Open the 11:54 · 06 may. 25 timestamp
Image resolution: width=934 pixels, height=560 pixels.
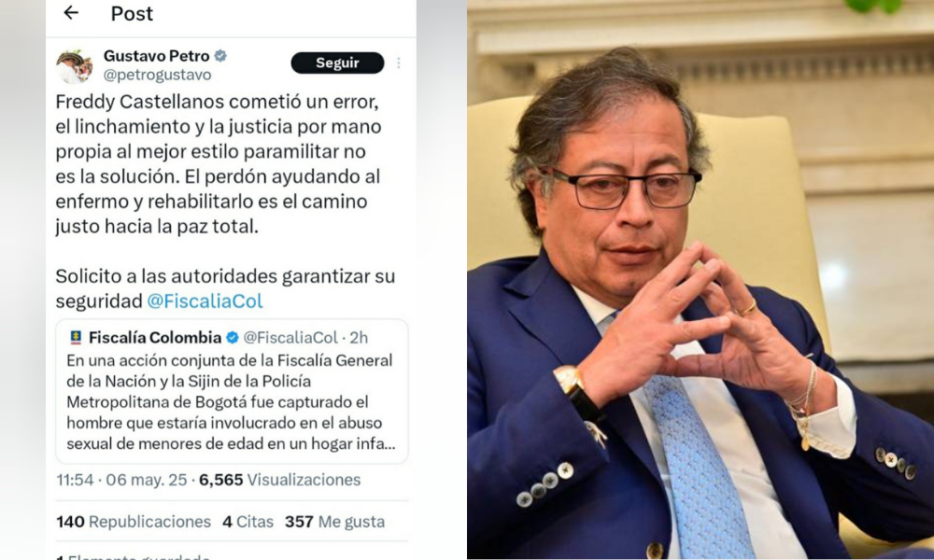pos(121,480)
